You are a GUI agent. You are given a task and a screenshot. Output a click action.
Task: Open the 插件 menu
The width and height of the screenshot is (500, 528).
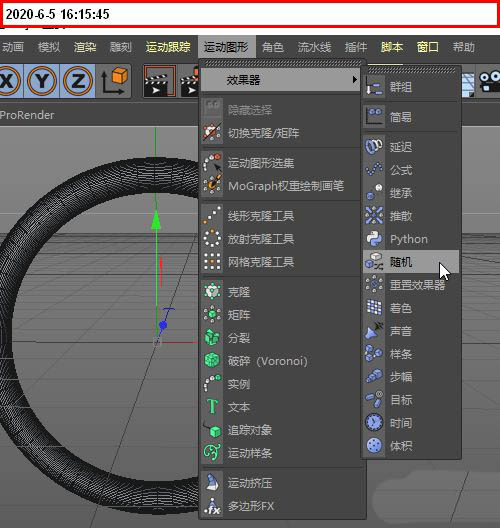tap(356, 47)
